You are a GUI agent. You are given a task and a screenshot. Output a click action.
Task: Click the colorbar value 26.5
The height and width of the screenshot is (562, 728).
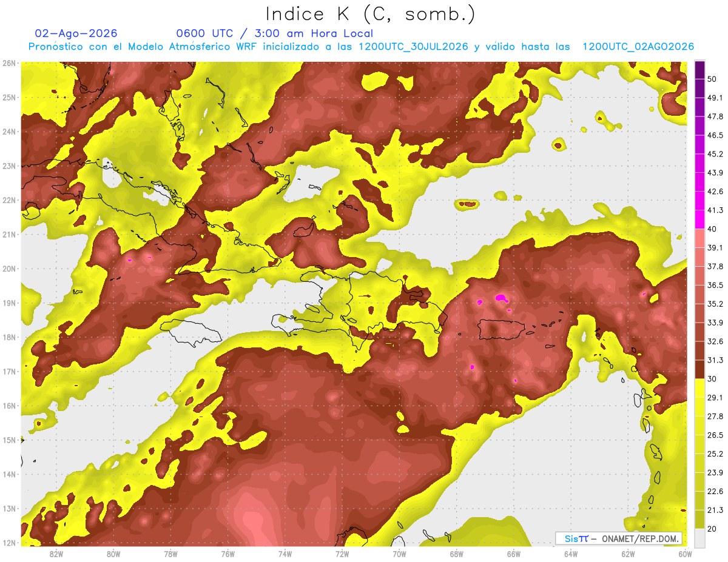click(715, 435)
